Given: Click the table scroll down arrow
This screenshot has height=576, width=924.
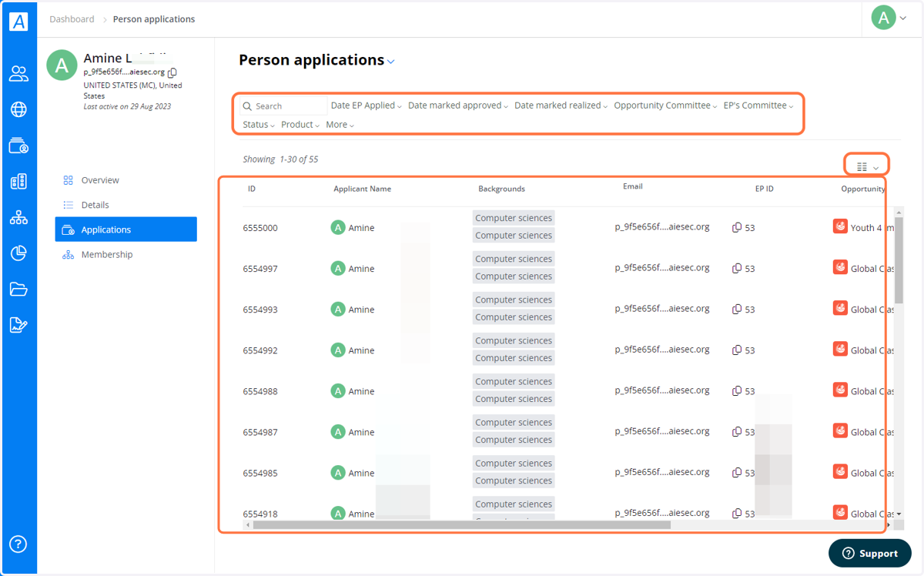Looking at the screenshot, I should click(899, 514).
